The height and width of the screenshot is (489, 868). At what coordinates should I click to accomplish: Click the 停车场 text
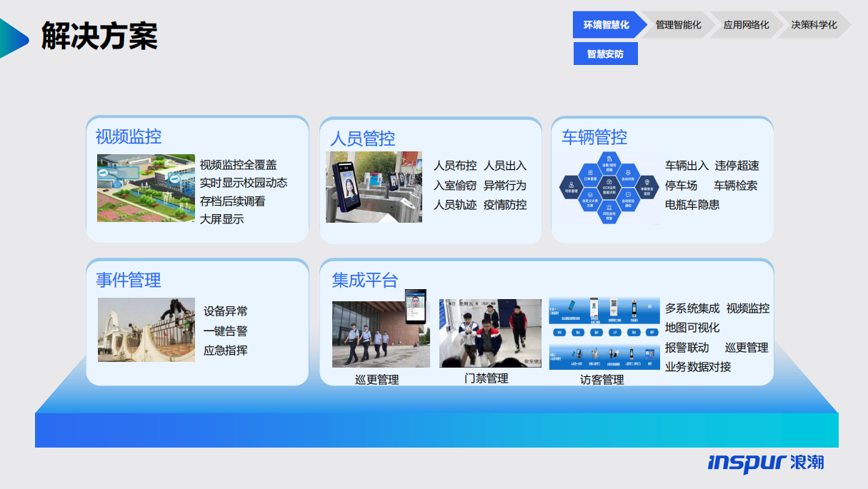click(x=682, y=186)
